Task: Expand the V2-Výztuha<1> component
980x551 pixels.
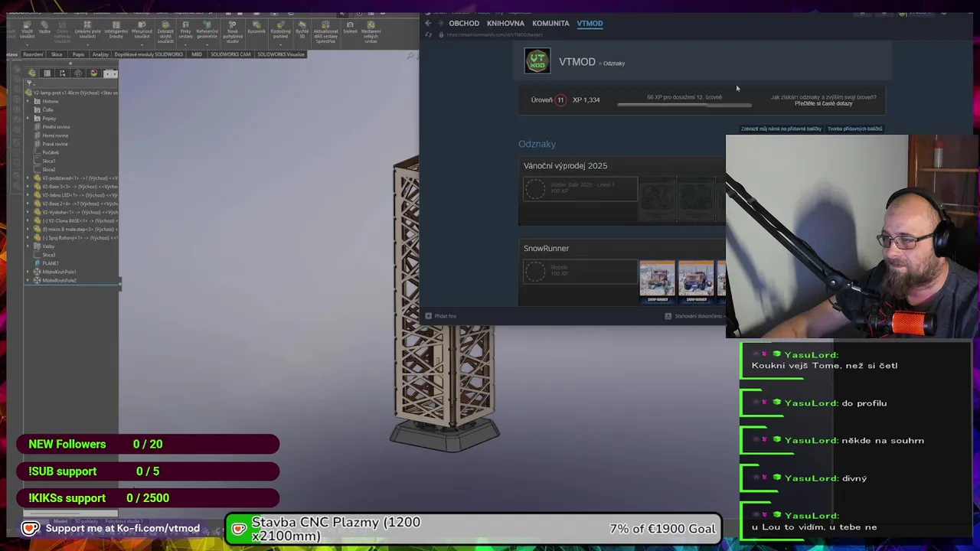Action: click(x=28, y=212)
